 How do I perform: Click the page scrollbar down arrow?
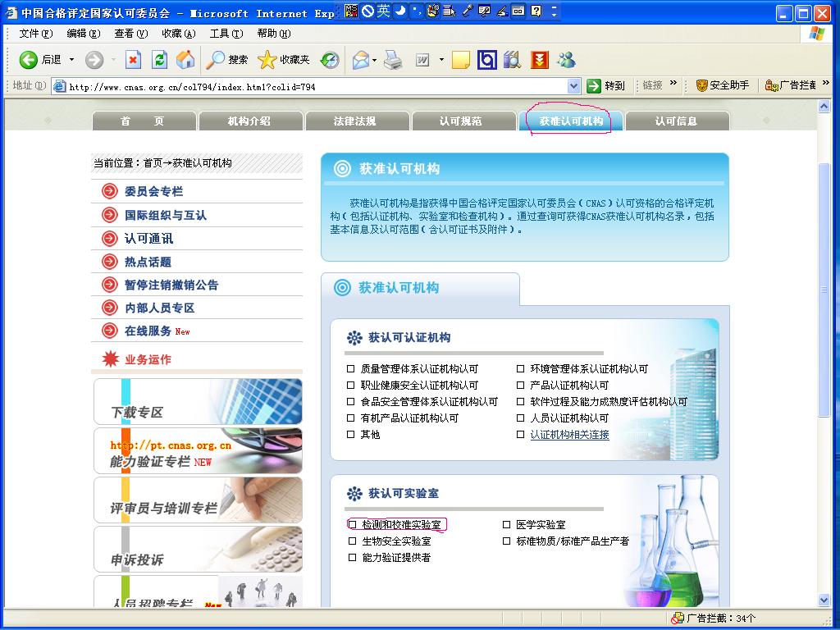[x=824, y=600]
